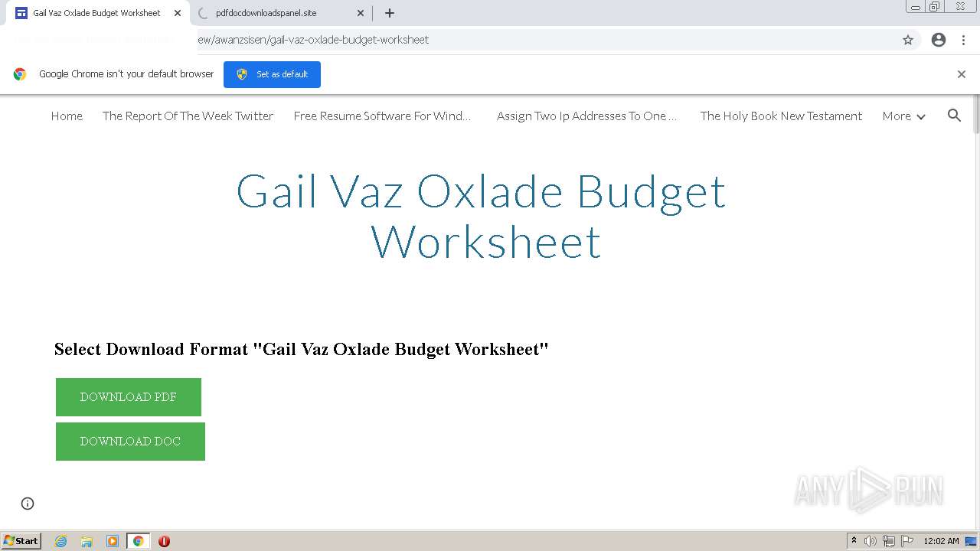Viewport: 980px width, 551px height.
Task: Go to the Home navigation link
Action: pyautogui.click(x=67, y=116)
